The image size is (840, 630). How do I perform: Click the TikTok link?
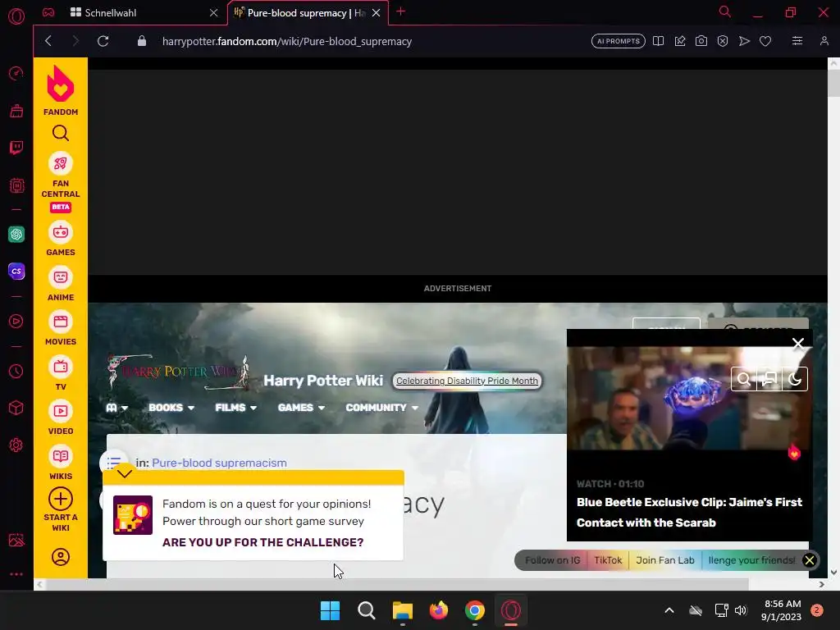click(x=608, y=560)
